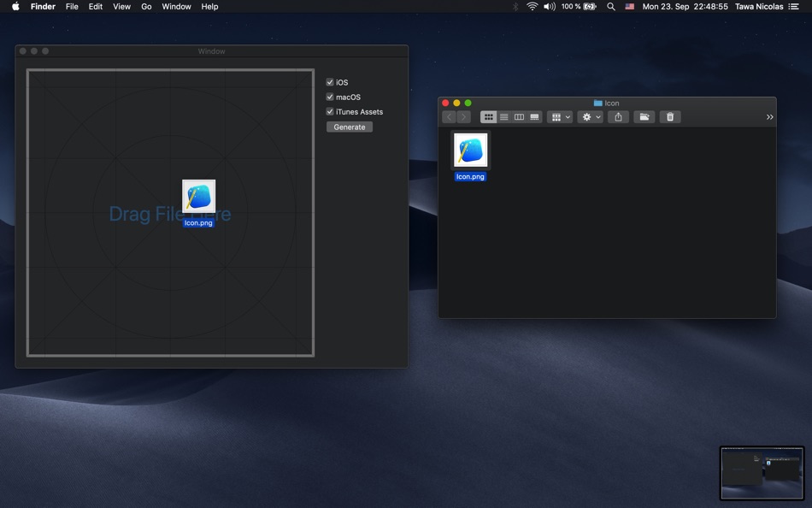Image resolution: width=812 pixels, height=508 pixels.
Task: Click the battery status indicator
Action: pyautogui.click(x=579, y=6)
